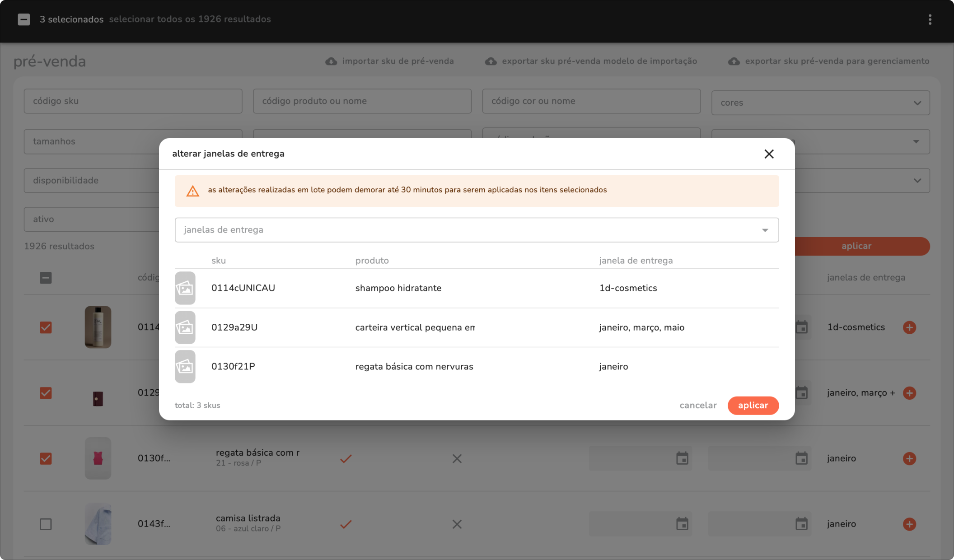Click plus icon next to janeiro, março +

pos(909,393)
